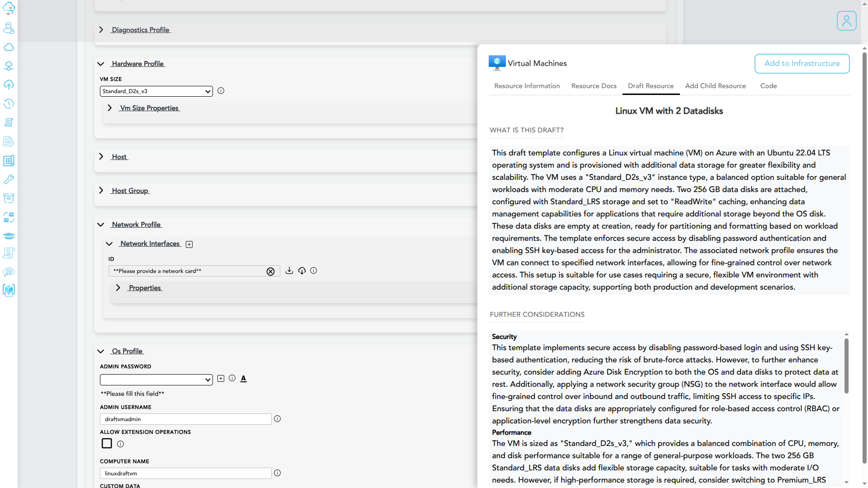
Task: Click the Computer Name input field
Action: pyautogui.click(x=185, y=474)
